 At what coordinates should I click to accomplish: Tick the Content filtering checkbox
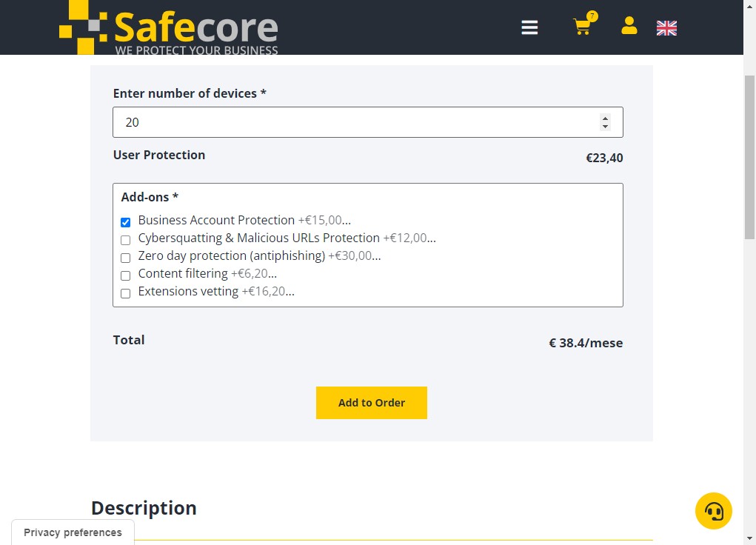coord(125,276)
